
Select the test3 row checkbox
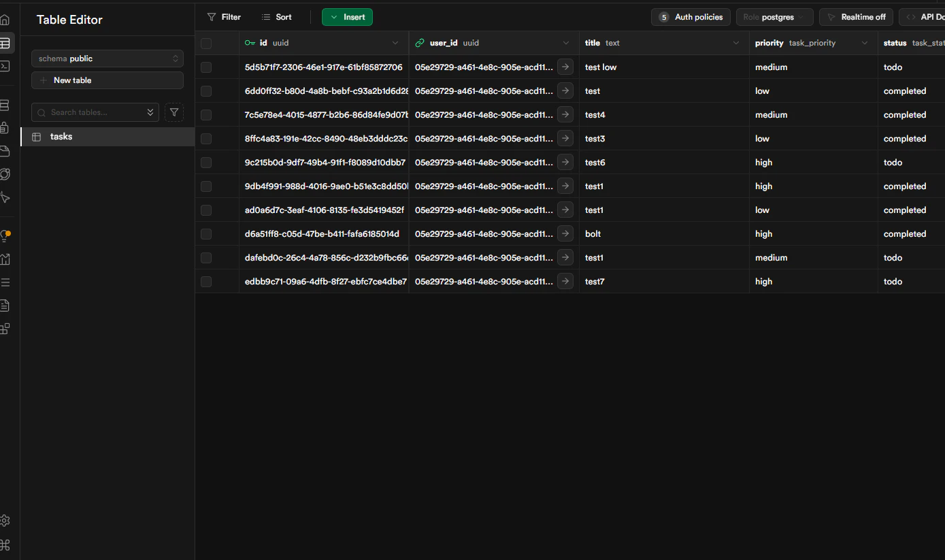(206, 139)
